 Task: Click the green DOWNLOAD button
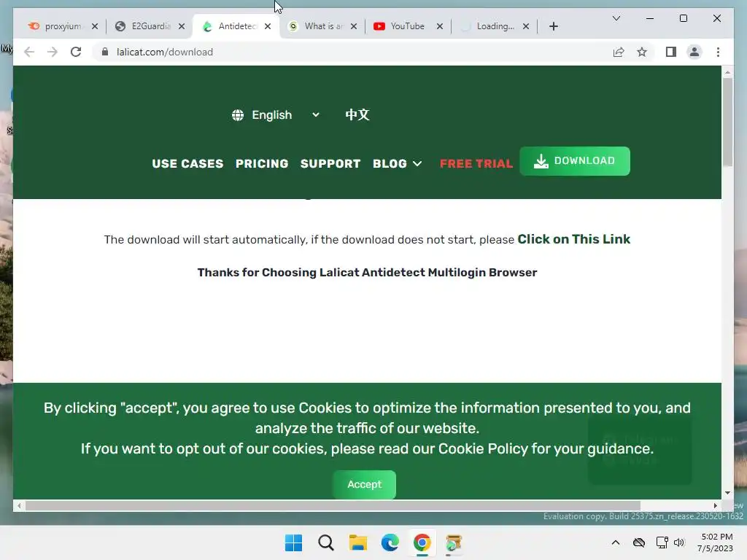click(575, 161)
